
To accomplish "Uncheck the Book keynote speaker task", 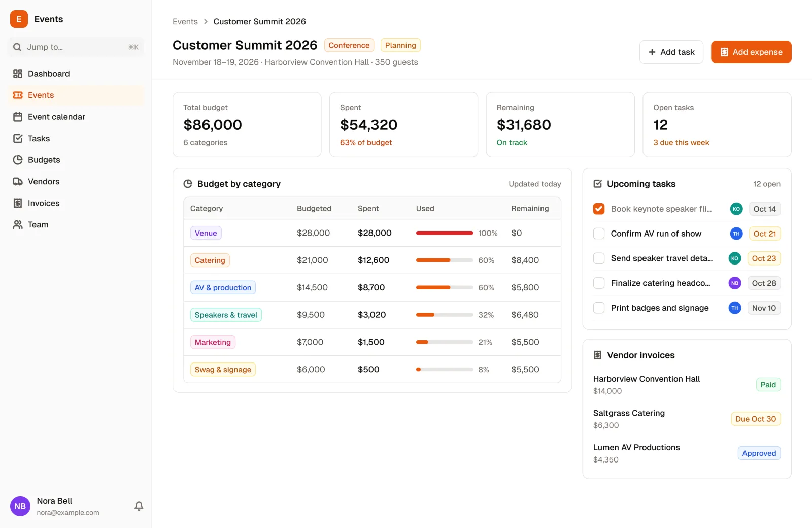I will [x=599, y=209].
